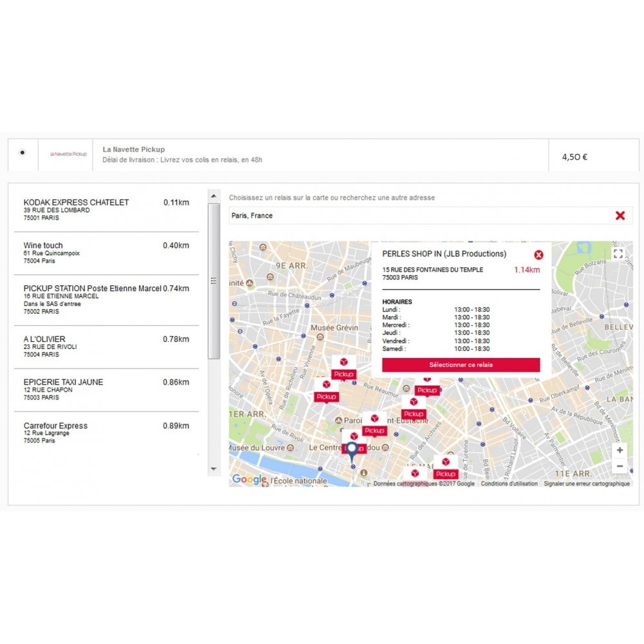
Task: Click the 15 RUE DES FONTAINES DU TEMPLE address
Action: tap(433, 270)
